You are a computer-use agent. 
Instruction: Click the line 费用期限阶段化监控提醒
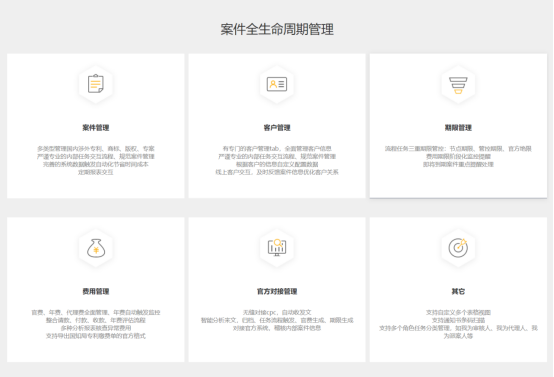click(x=458, y=157)
